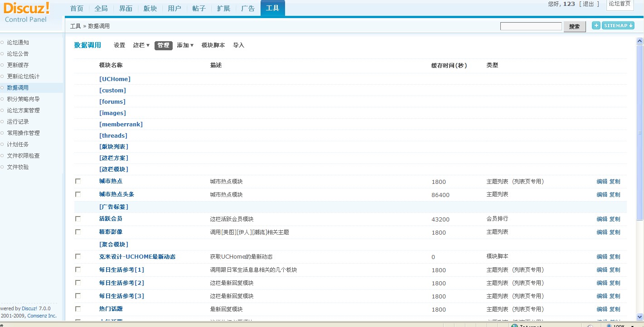
Task: Click the 退出 logout link
Action: click(x=588, y=4)
